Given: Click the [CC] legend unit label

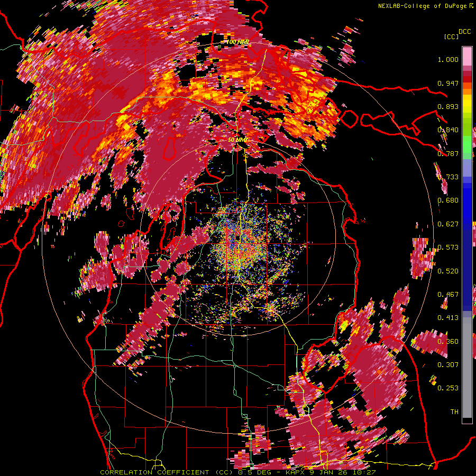Looking at the screenshot, I should click(x=451, y=36).
